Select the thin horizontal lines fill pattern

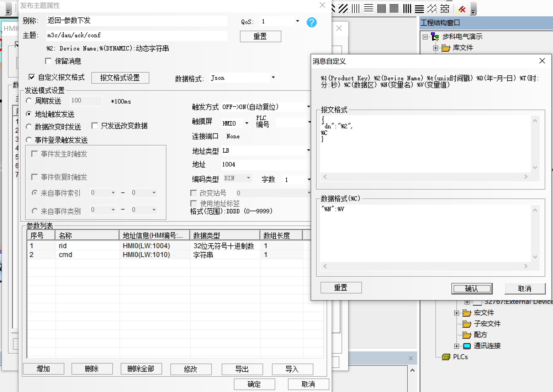click(x=369, y=9)
